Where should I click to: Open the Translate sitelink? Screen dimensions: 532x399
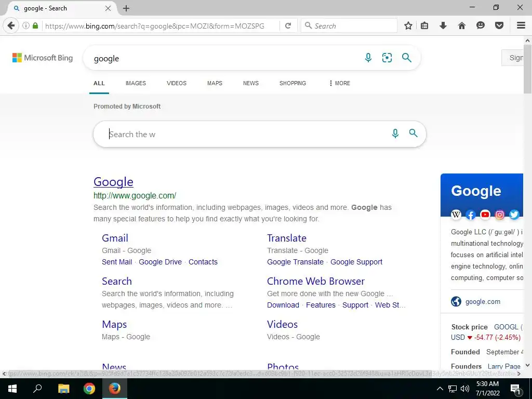click(287, 238)
